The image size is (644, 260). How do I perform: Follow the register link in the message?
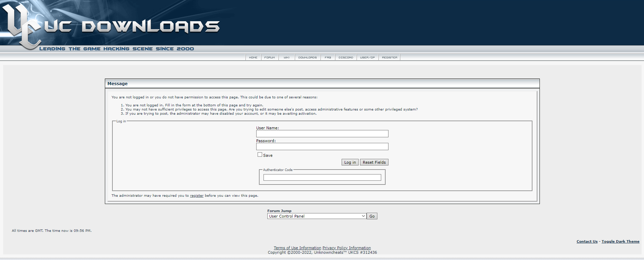click(197, 196)
